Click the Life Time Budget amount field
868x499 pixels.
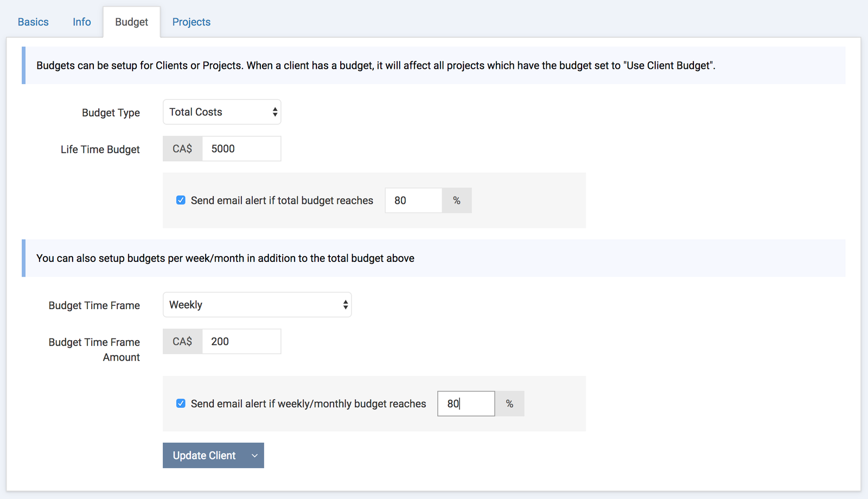[x=241, y=149]
